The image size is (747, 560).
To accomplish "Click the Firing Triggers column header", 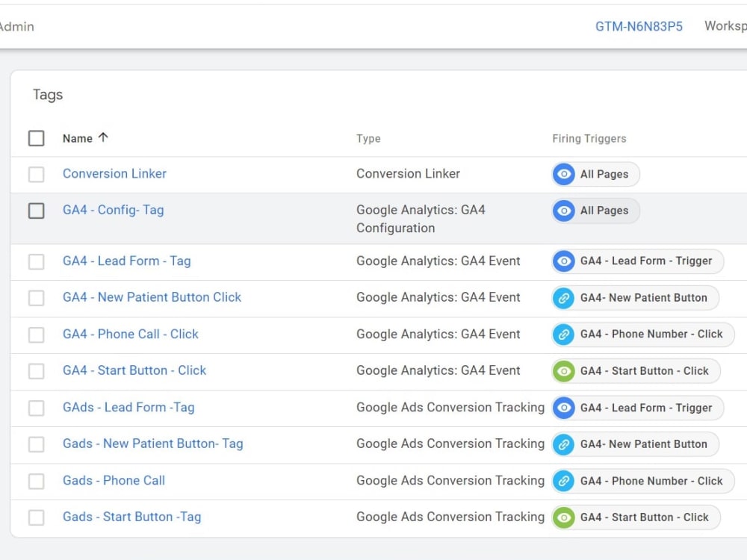I will (x=589, y=139).
